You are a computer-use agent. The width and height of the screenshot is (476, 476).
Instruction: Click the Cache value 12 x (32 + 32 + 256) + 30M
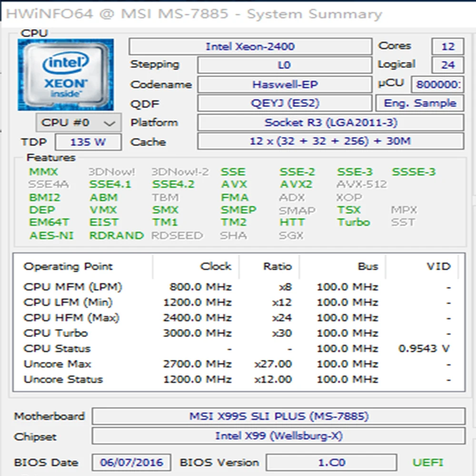(x=331, y=141)
